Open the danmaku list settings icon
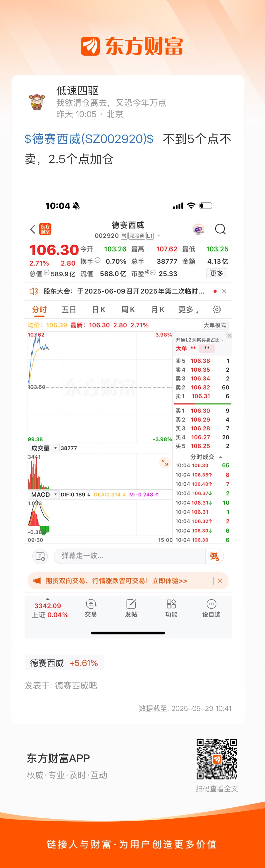Viewport: 265px width, 868px height. (40, 556)
